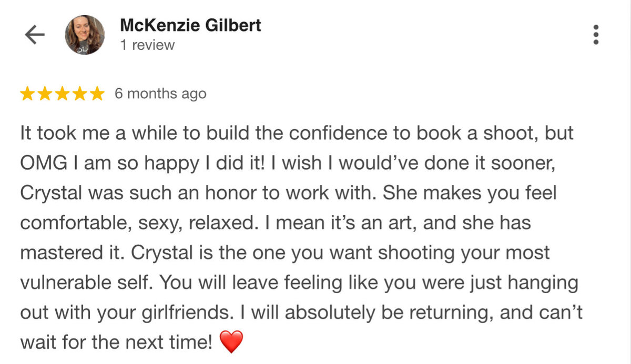Open the three-dot more options menu
Viewport: 631px width, 364px height.
(x=596, y=35)
